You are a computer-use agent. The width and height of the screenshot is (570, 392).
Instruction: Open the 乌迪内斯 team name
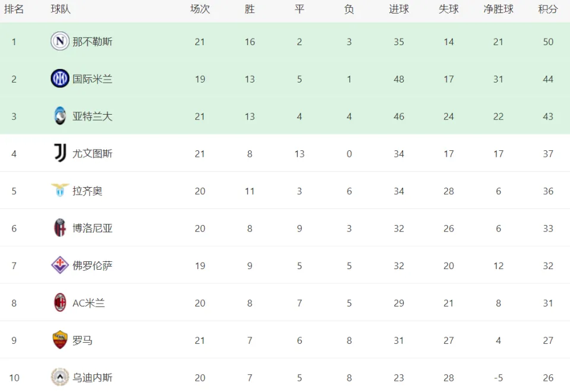(93, 378)
